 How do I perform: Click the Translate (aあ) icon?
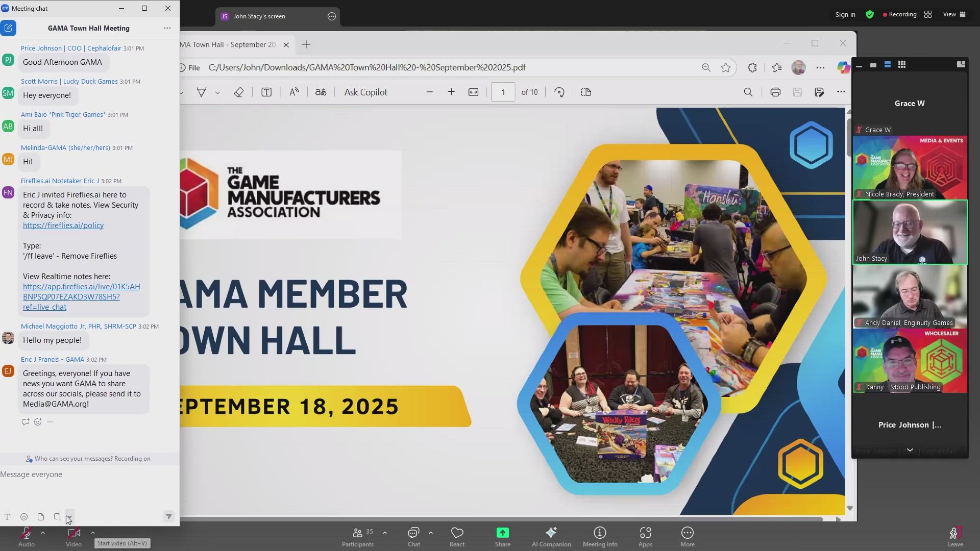321,92
